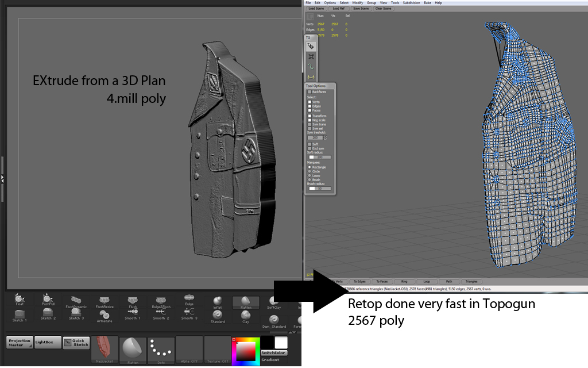Select TopoGun's yellow bridge tool
Viewport: 588px width, 368px height.
311,77
